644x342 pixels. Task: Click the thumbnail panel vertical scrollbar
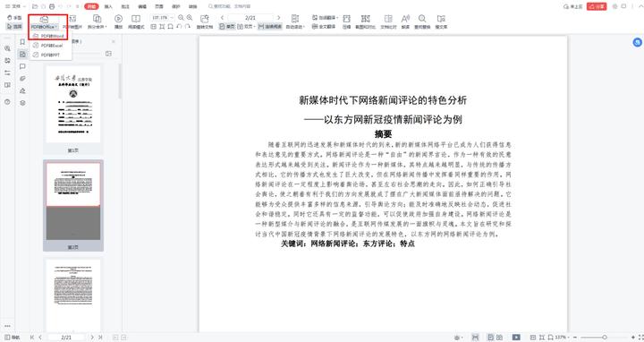point(120,81)
